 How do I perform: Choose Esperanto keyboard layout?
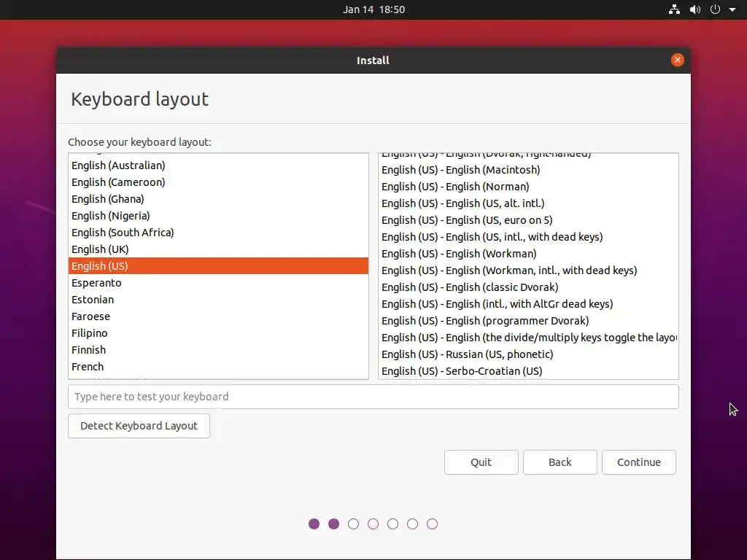coord(218,283)
